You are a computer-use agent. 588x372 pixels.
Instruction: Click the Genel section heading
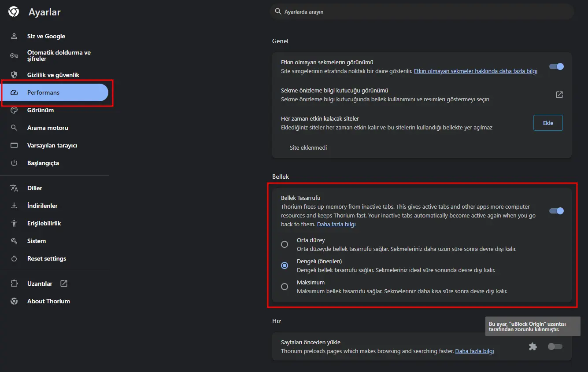pyautogui.click(x=280, y=41)
